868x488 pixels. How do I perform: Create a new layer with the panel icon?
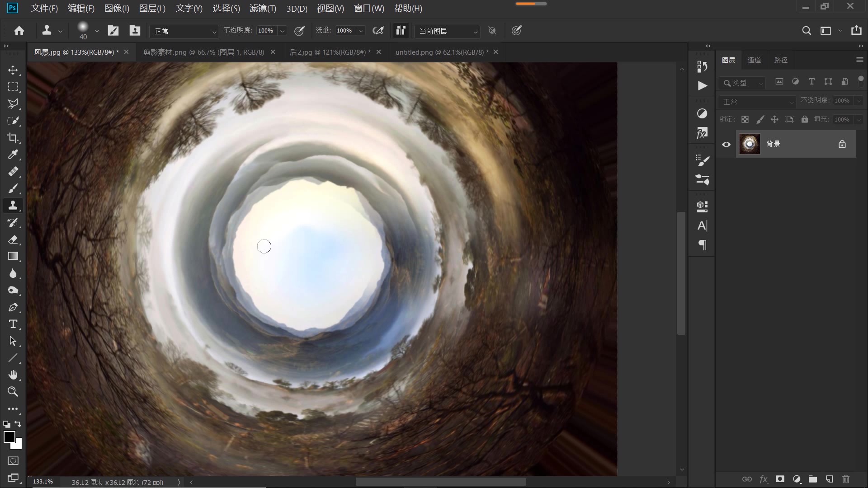tap(829, 479)
